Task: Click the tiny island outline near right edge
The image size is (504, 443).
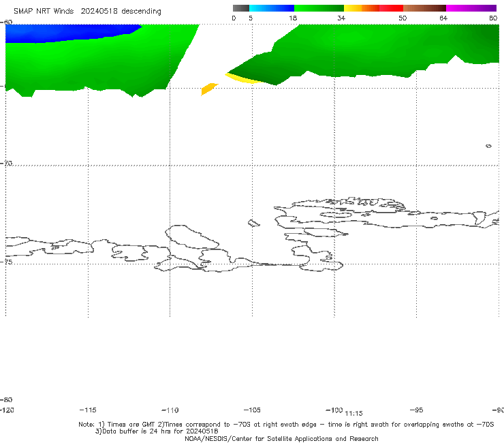Action: [x=488, y=146]
